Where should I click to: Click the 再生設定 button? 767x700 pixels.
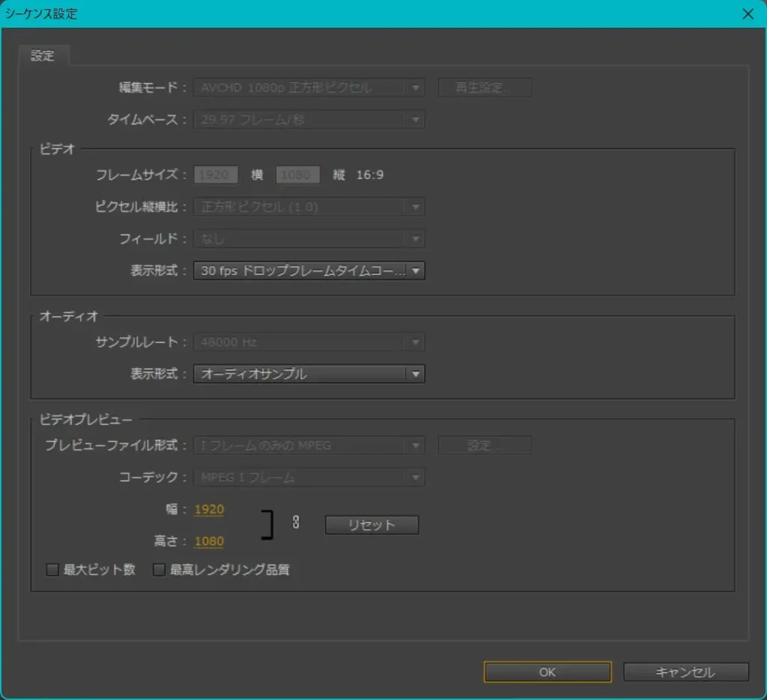pyautogui.click(x=484, y=88)
